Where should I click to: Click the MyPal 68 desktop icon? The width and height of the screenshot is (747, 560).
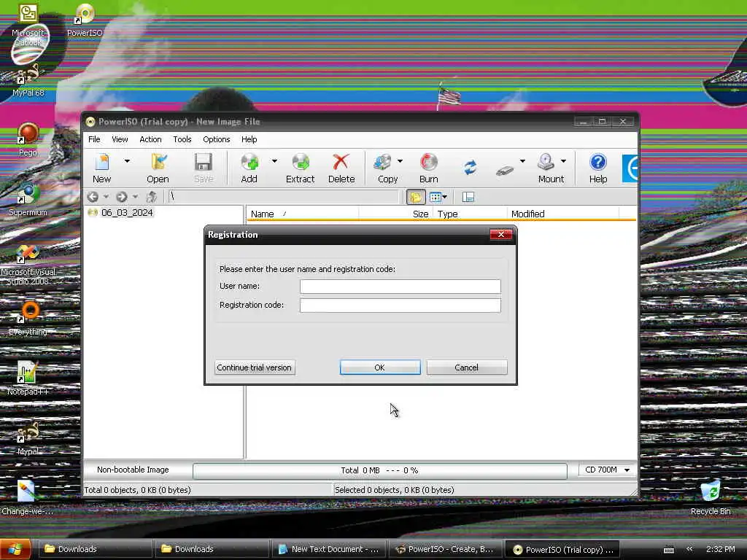(x=28, y=81)
